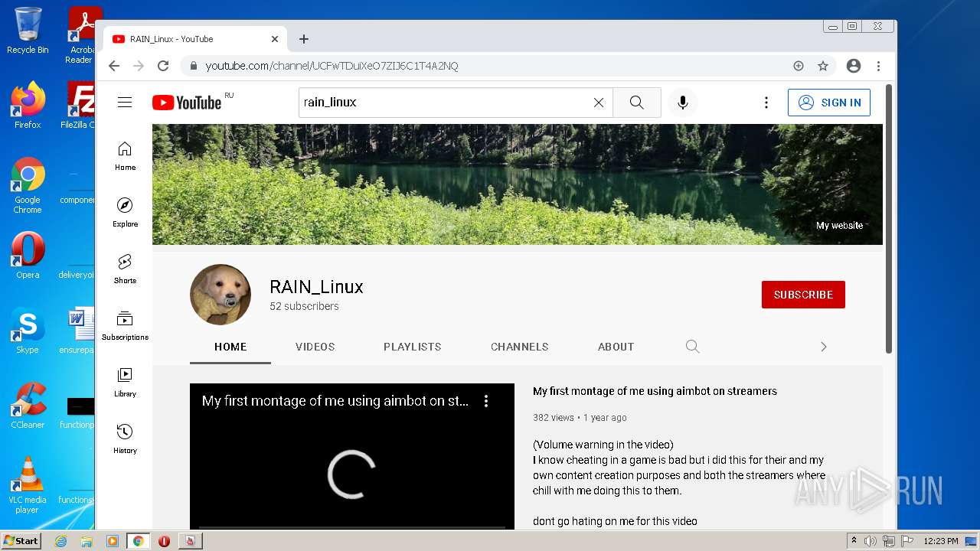This screenshot has height=551, width=980.
Task: Click the YouTube logo
Action: tap(188, 103)
